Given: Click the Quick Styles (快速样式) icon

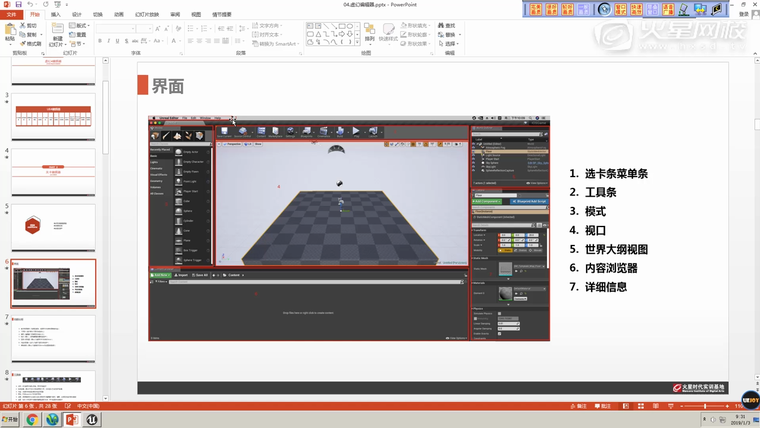Looking at the screenshot, I should [388, 32].
